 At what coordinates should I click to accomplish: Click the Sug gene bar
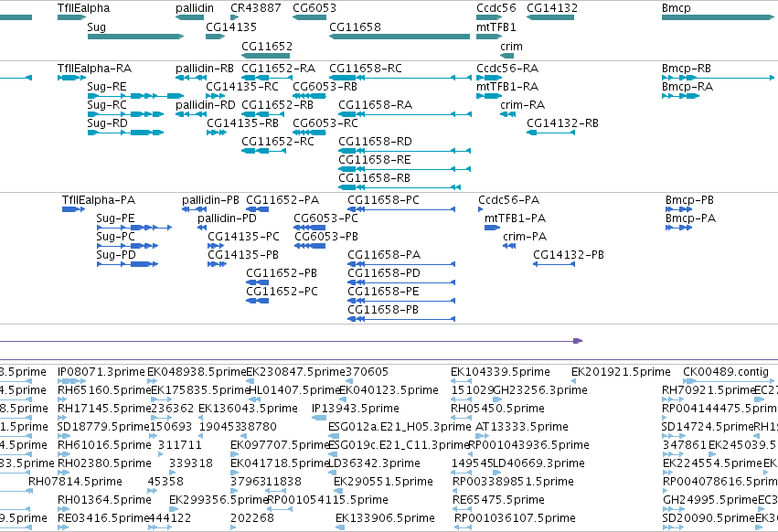[x=135, y=37]
